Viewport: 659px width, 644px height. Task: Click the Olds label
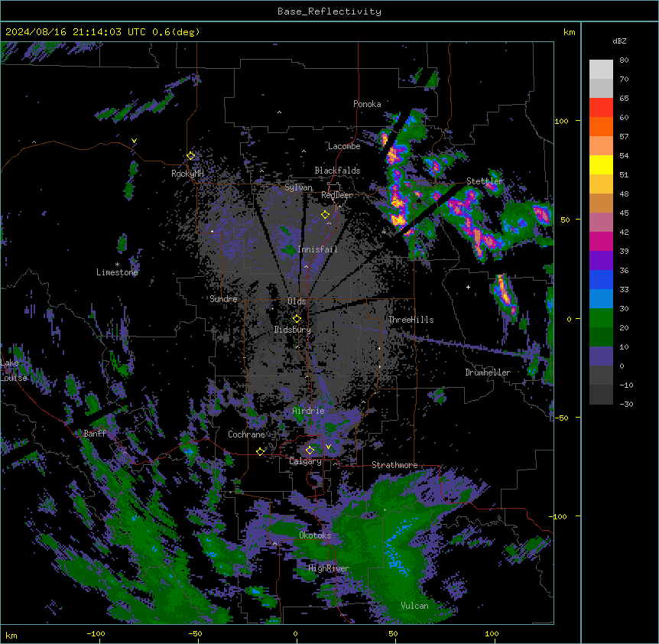(297, 301)
